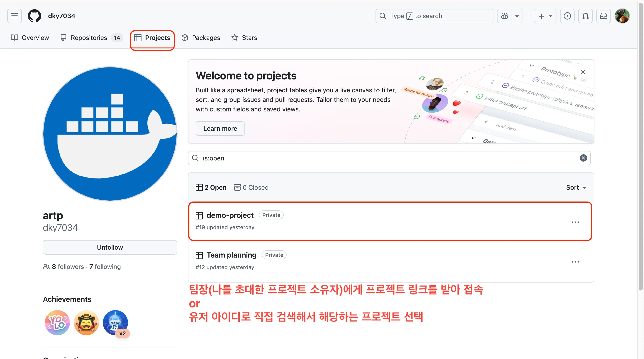Open the demo-project link
This screenshot has height=359, width=644.
(230, 215)
